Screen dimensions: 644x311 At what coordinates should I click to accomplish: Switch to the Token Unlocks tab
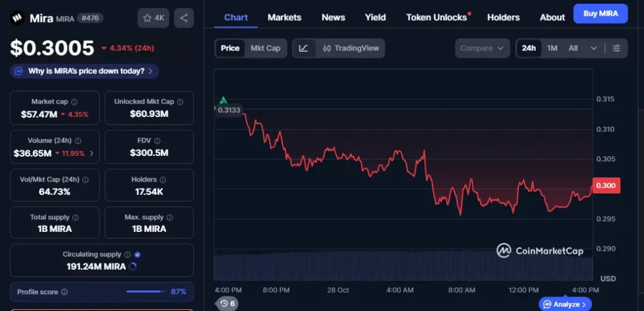click(x=436, y=18)
